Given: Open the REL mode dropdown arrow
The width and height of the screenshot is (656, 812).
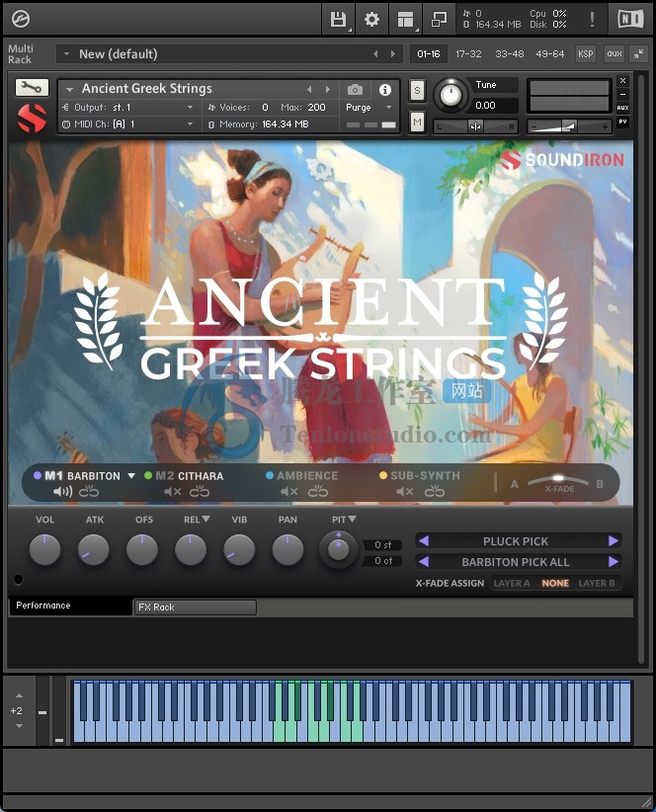Looking at the screenshot, I should coord(206,519).
